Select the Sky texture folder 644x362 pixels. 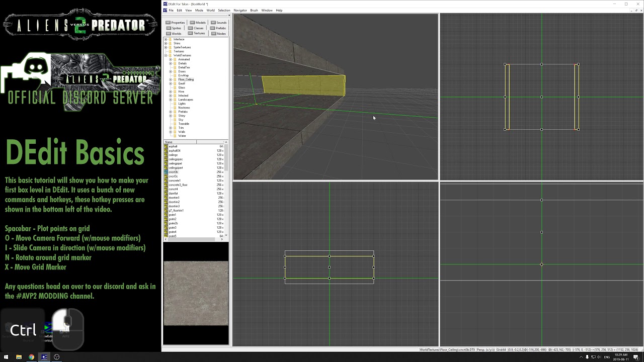click(x=181, y=120)
